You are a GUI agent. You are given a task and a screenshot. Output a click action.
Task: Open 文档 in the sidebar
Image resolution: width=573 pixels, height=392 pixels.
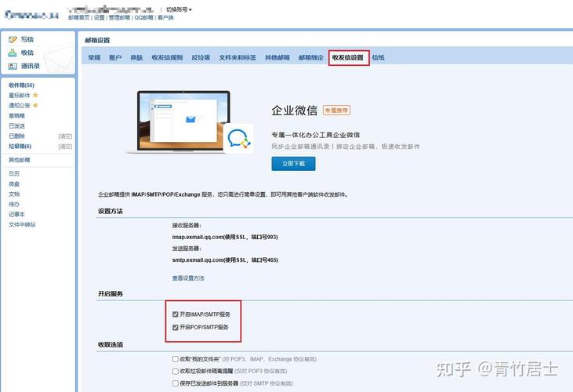click(14, 194)
